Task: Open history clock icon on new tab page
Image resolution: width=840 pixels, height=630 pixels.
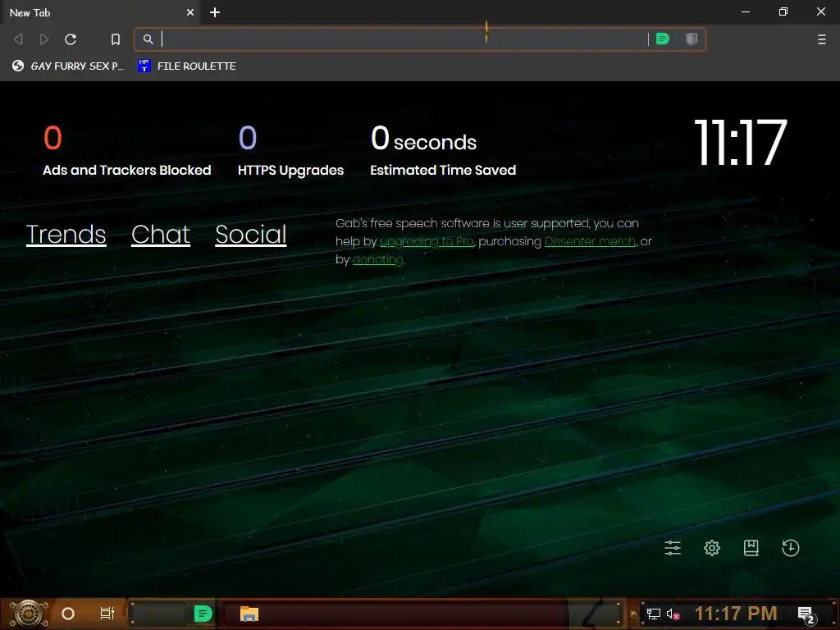Action: (790, 547)
